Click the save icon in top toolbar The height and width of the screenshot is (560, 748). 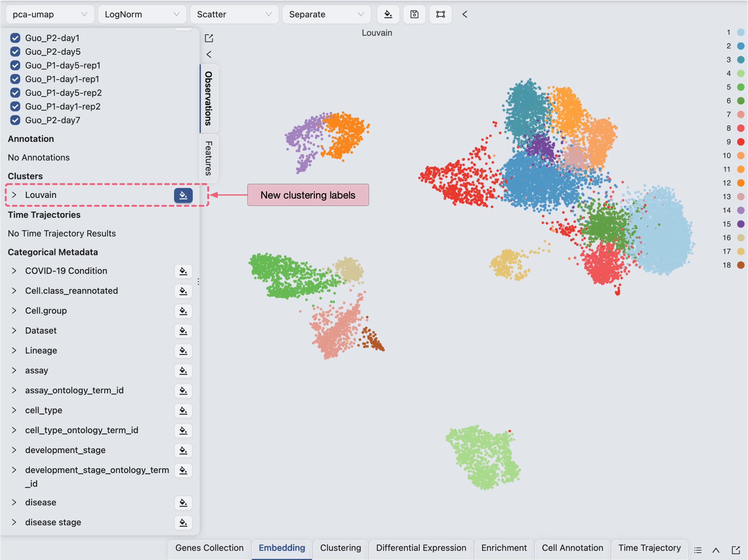coord(414,14)
